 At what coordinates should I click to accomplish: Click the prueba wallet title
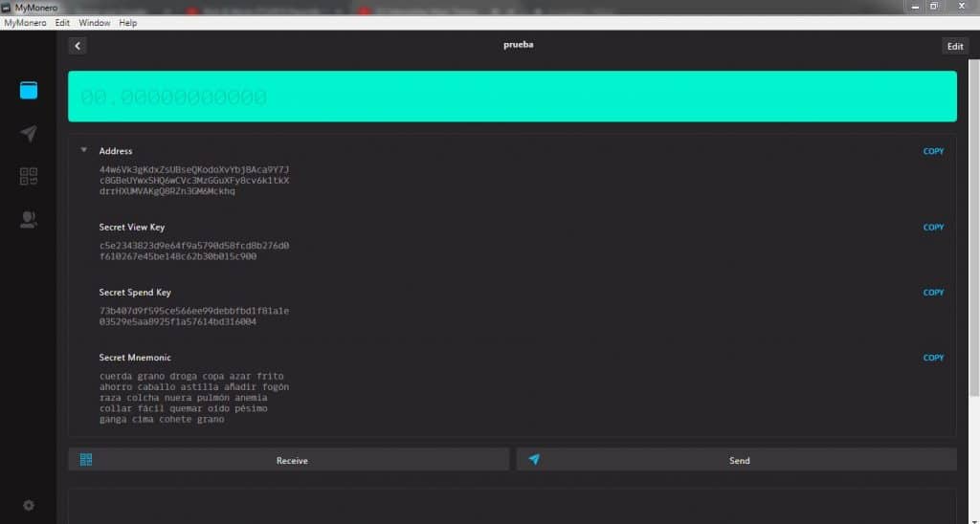518,45
